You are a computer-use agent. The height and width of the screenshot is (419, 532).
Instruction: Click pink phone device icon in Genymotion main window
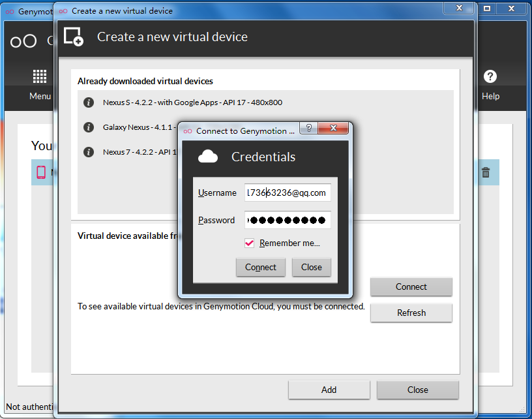[x=41, y=172]
